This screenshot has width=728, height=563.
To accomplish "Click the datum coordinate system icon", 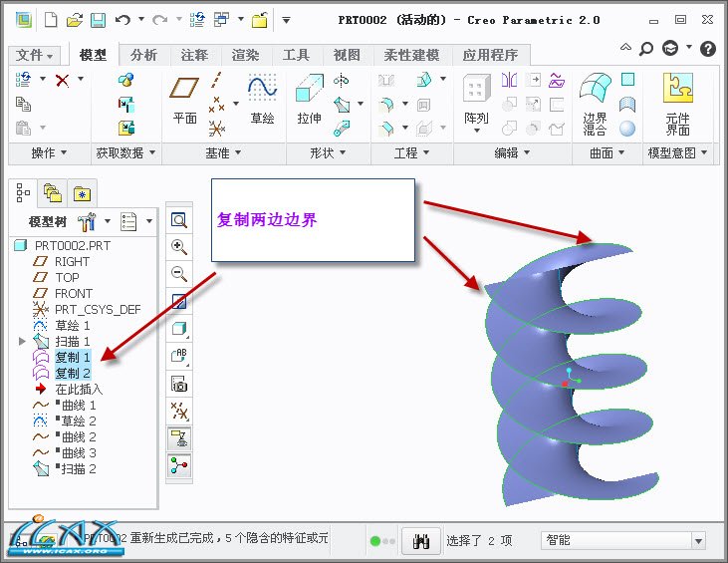I will [x=216, y=129].
